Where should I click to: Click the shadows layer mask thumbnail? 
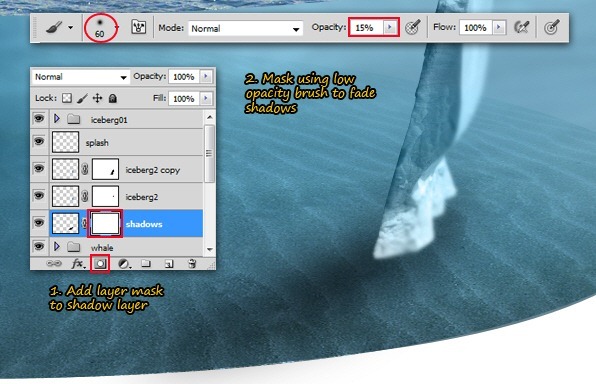[x=105, y=224]
